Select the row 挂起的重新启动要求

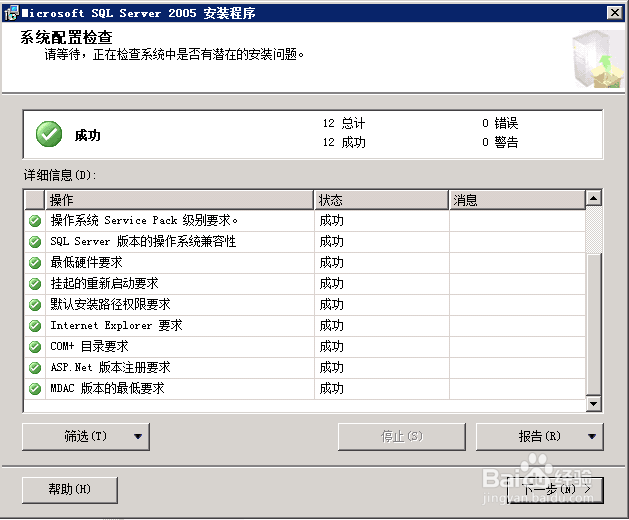tap(305, 284)
